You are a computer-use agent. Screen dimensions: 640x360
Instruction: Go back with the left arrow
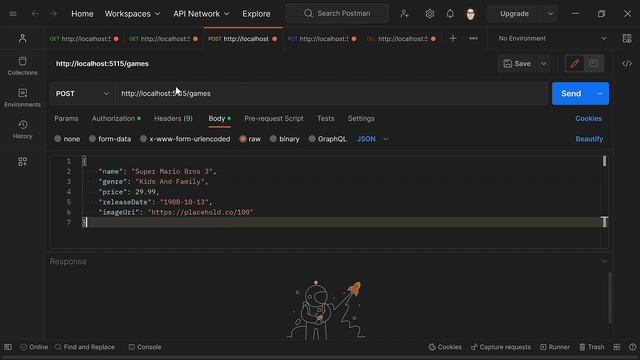(x=35, y=13)
